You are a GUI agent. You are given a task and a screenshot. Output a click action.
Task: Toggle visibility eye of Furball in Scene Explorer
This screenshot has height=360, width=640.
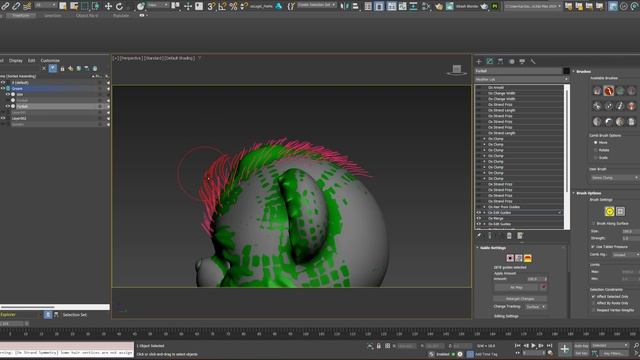[x=7, y=106]
